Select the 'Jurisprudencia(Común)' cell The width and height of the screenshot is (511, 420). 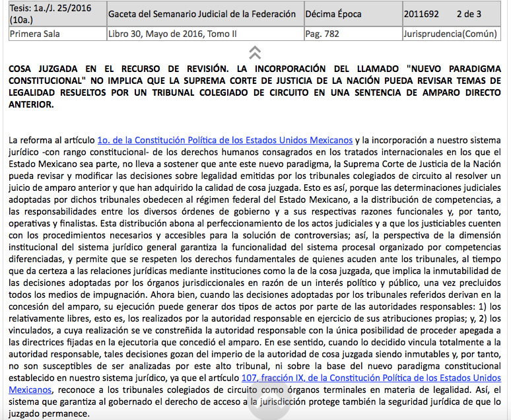pyautogui.click(x=452, y=34)
